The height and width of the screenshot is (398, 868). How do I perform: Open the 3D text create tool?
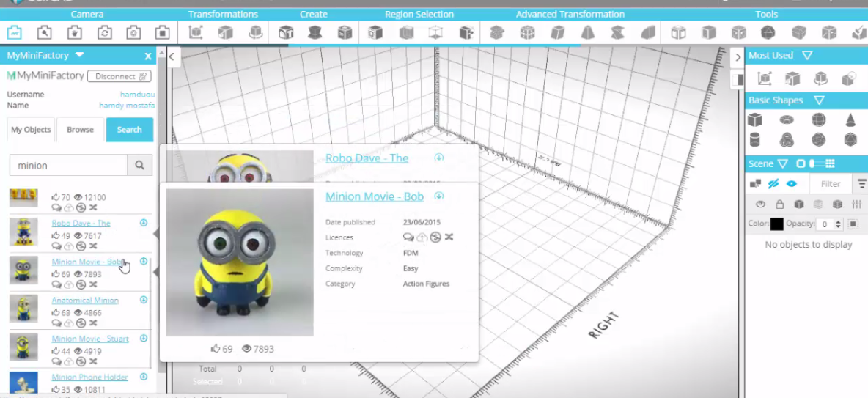click(286, 33)
